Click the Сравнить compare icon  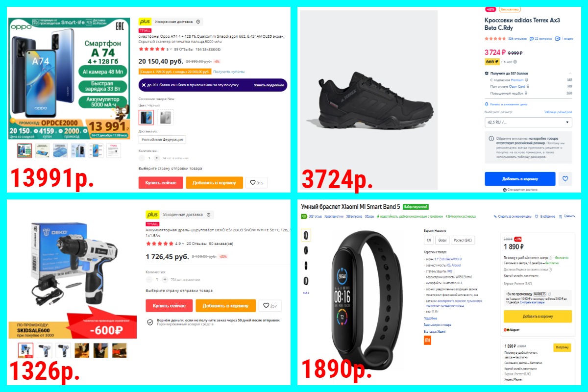(x=566, y=216)
